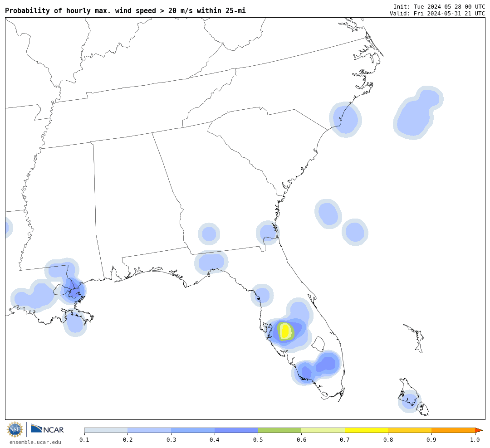
Task: Click the small blob in southern Georgia
Action: (x=209, y=234)
